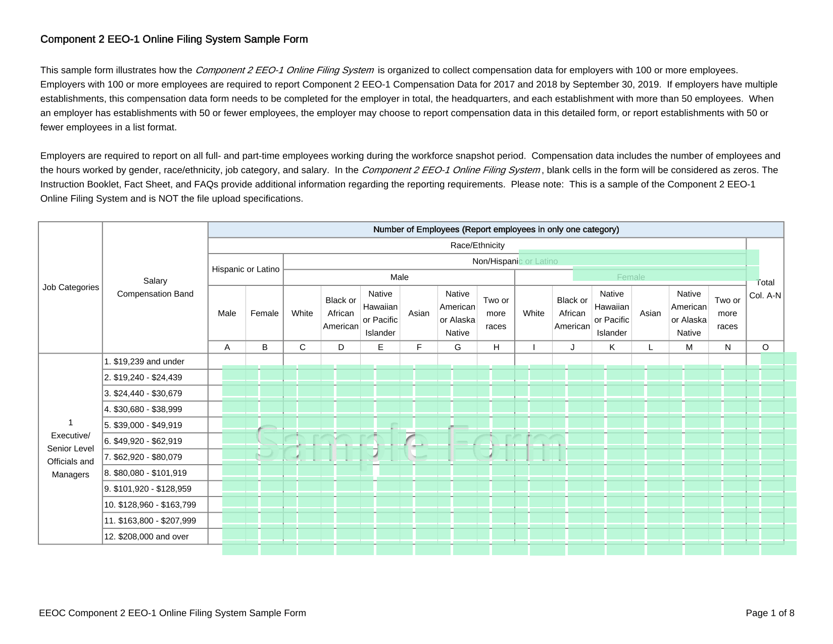Click the column letter "H" header cell
Screen dimensions: 833x644
496,347
